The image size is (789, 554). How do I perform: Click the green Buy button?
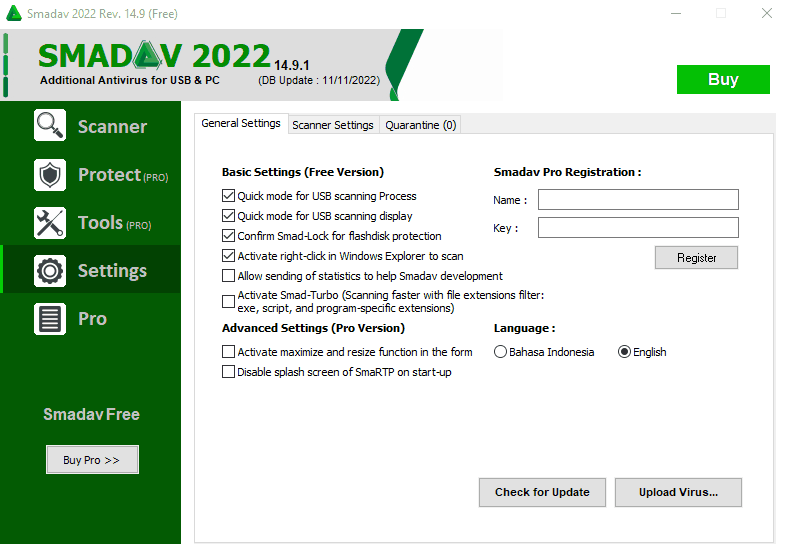coord(723,80)
